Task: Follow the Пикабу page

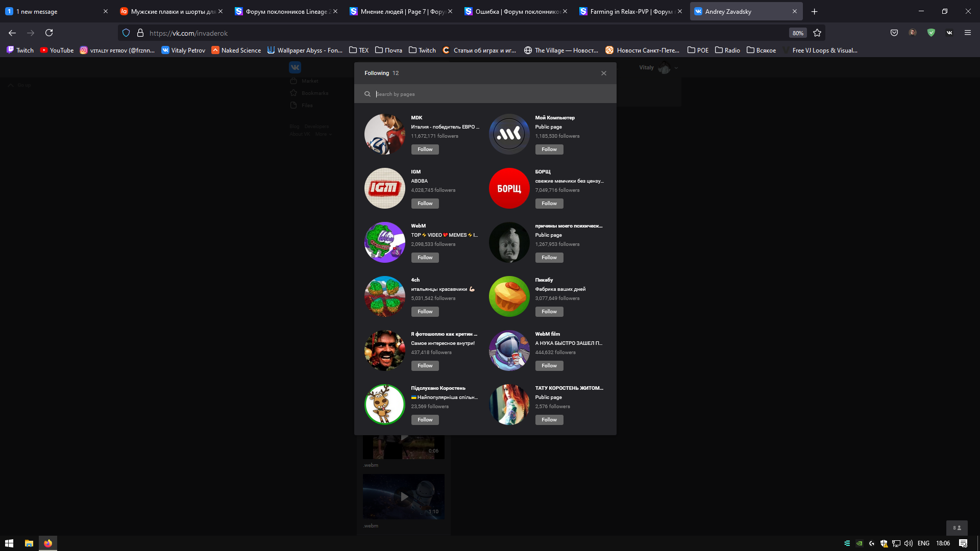Action: pyautogui.click(x=549, y=312)
